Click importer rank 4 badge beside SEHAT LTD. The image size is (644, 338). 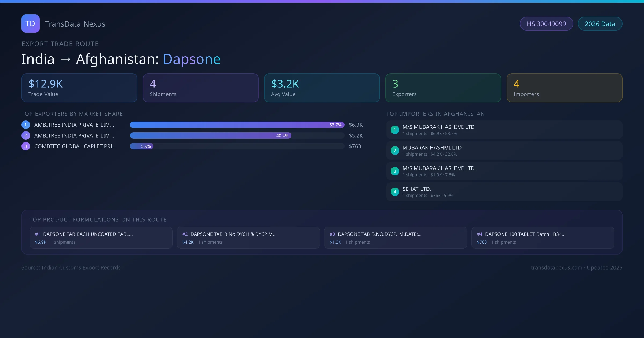click(395, 192)
